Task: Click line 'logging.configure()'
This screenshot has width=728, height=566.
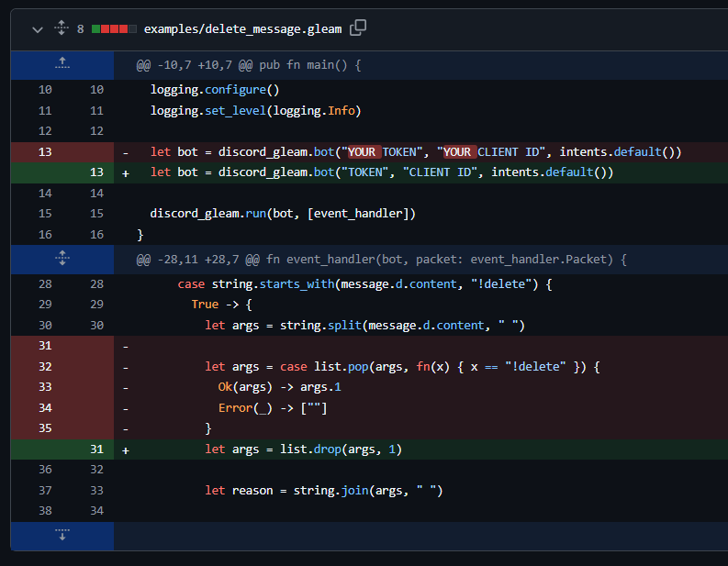Action: [215, 90]
